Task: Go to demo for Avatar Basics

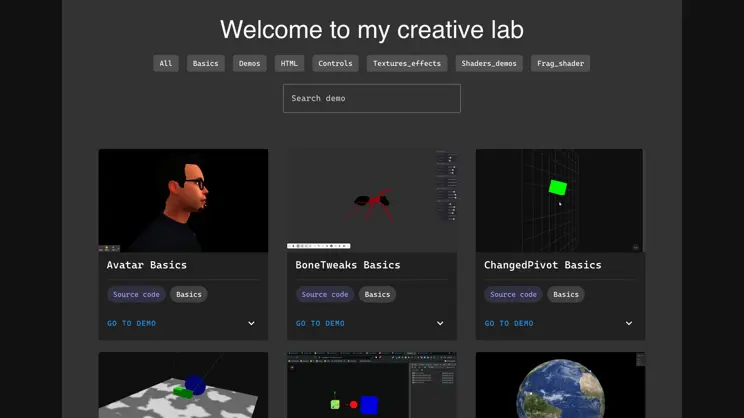Action: click(x=131, y=323)
